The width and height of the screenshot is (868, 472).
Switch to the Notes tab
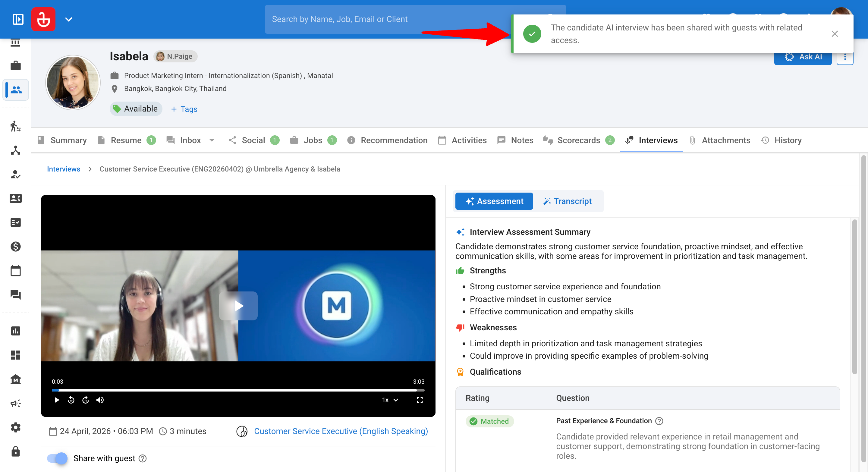pyautogui.click(x=515, y=140)
